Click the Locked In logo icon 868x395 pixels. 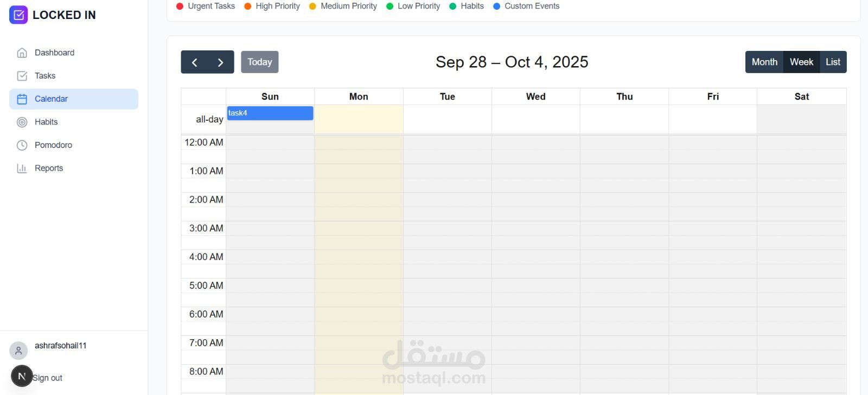click(18, 15)
